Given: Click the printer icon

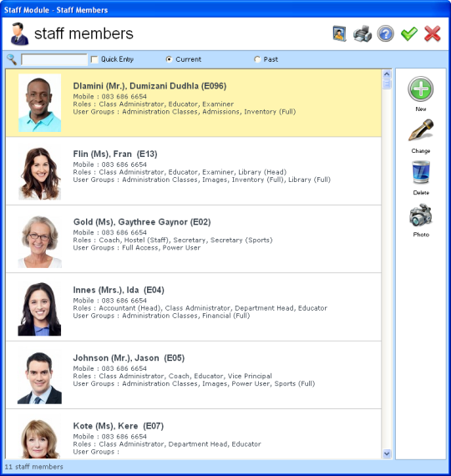Looking at the screenshot, I should (x=362, y=33).
